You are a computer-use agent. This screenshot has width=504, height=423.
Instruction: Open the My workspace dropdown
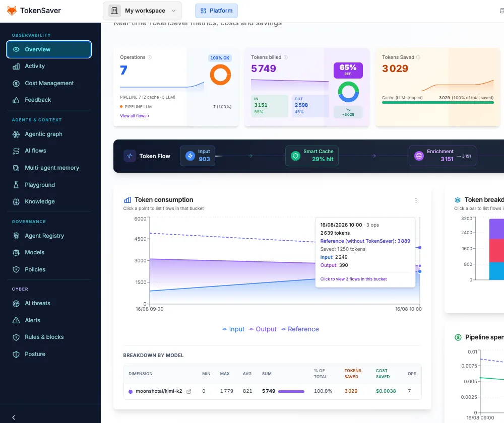coord(143,11)
